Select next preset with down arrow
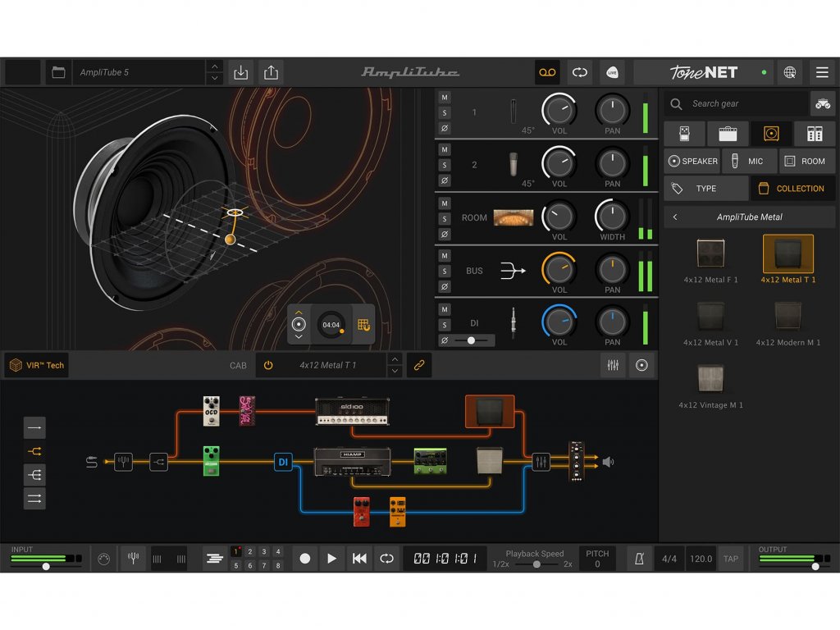840x630 pixels. 214,78
